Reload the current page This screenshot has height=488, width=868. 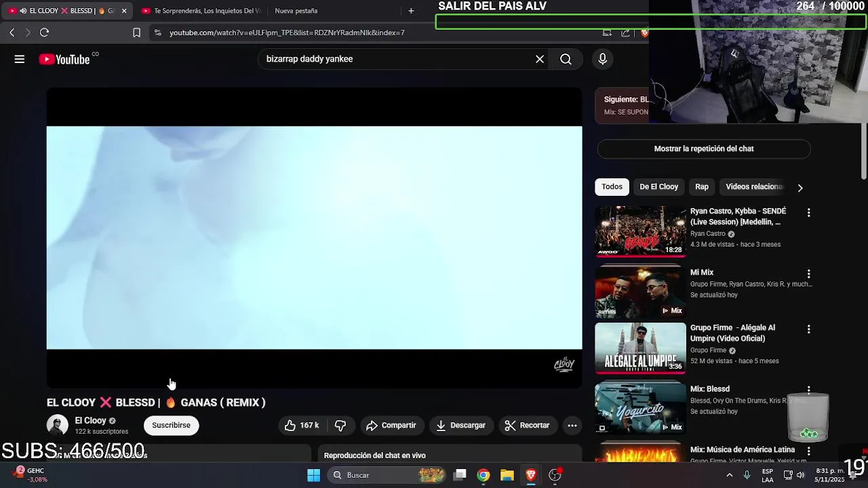(x=44, y=33)
